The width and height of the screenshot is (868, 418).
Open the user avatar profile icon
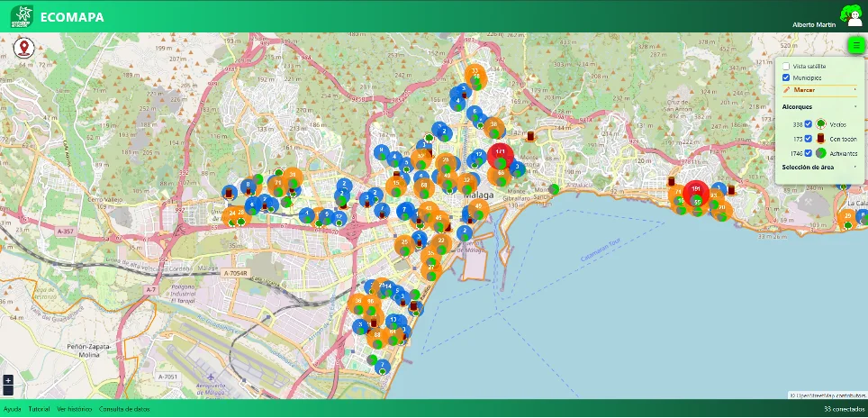point(852,15)
